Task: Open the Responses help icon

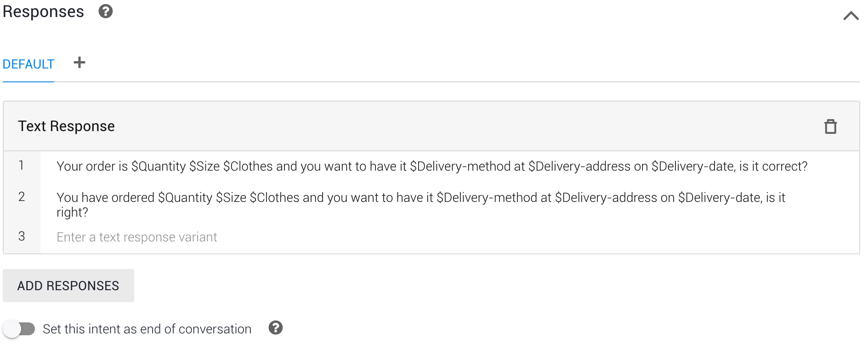Action: pos(106,11)
